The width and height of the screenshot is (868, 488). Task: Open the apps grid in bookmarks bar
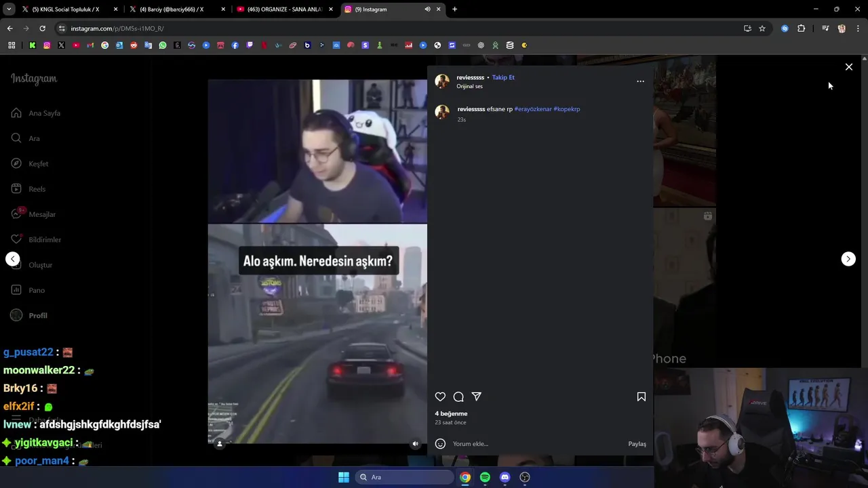point(12,45)
